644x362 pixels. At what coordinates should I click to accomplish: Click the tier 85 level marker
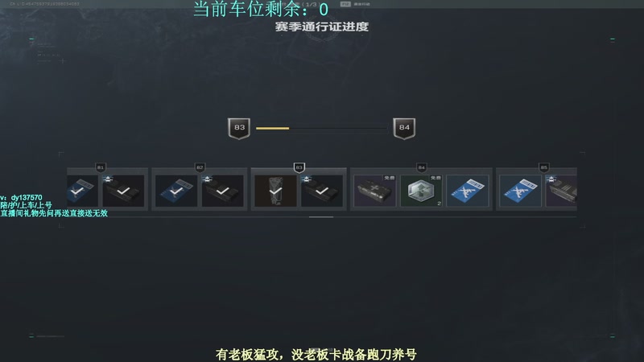pyautogui.click(x=544, y=167)
